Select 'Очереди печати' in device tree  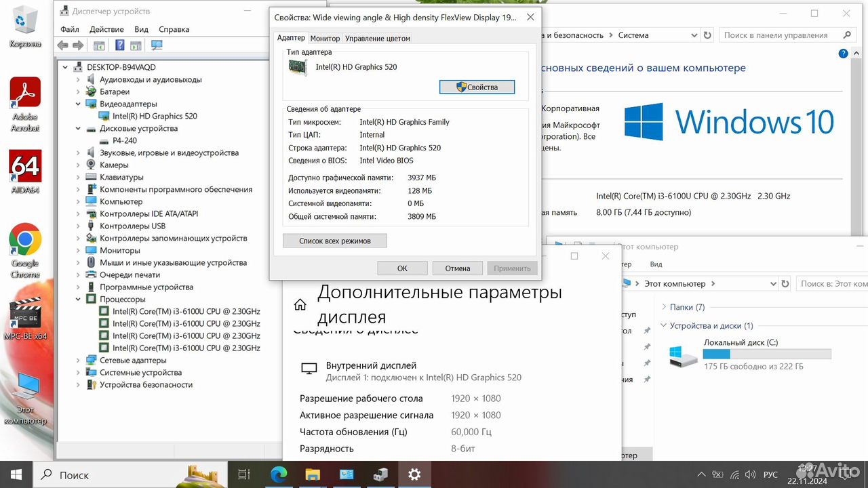(x=130, y=274)
